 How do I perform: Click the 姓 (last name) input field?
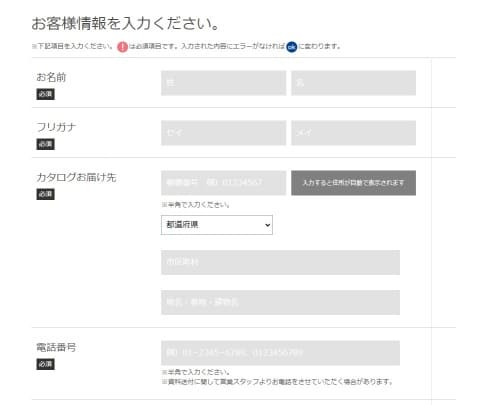[x=223, y=83]
